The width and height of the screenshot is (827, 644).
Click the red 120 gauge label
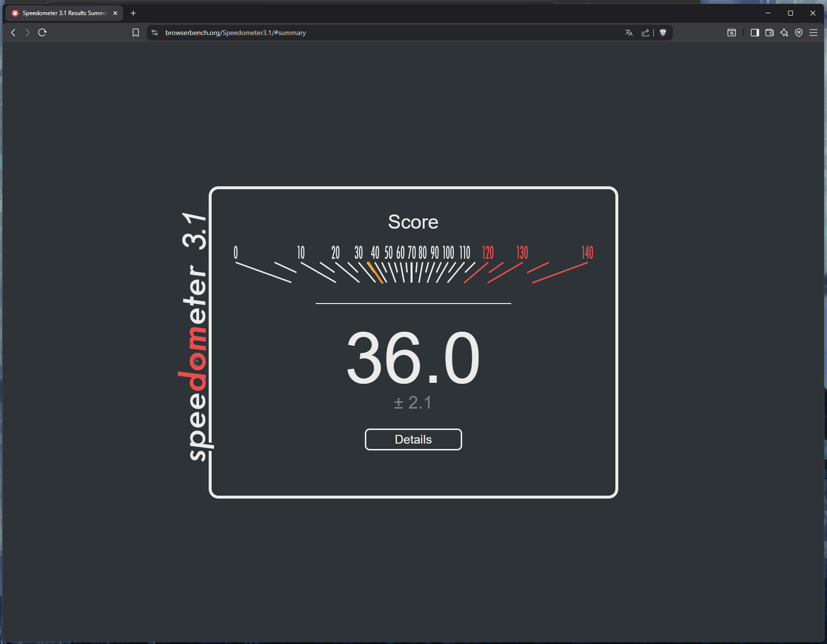point(488,252)
